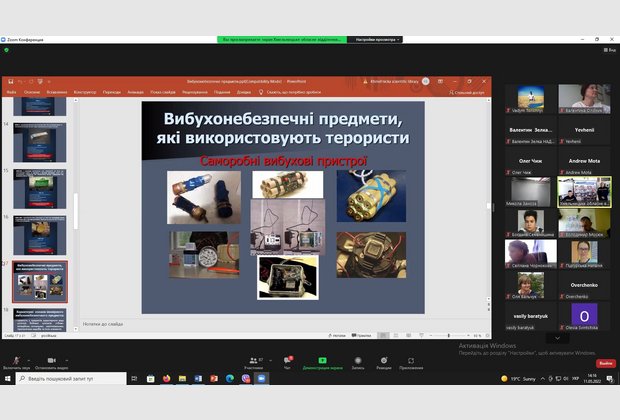
Task: Click the slide notes area
Action: coord(280,323)
